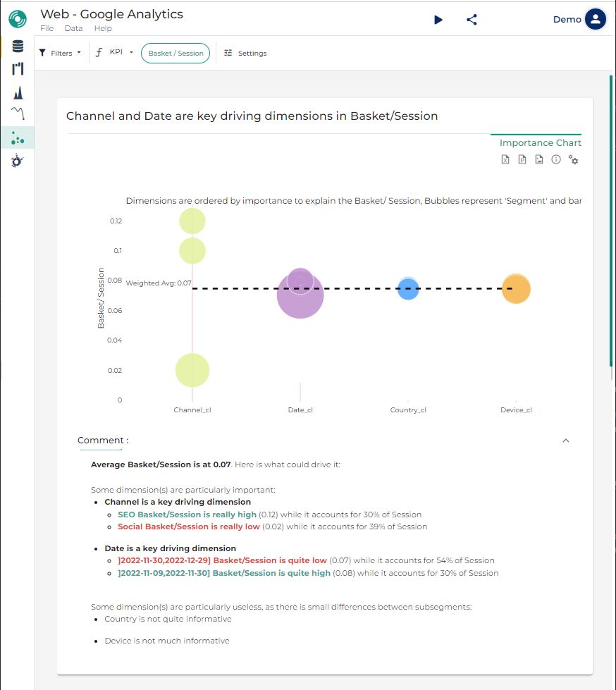
Task: Click the Country_cl axis label
Action: (408, 409)
